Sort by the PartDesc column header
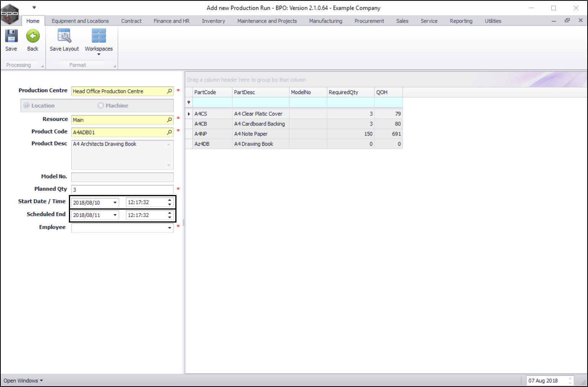 tap(261, 92)
